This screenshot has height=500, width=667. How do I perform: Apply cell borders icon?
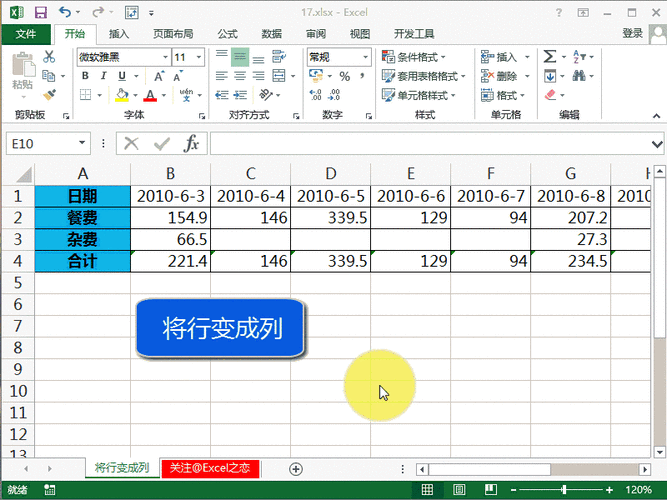tap(86, 94)
